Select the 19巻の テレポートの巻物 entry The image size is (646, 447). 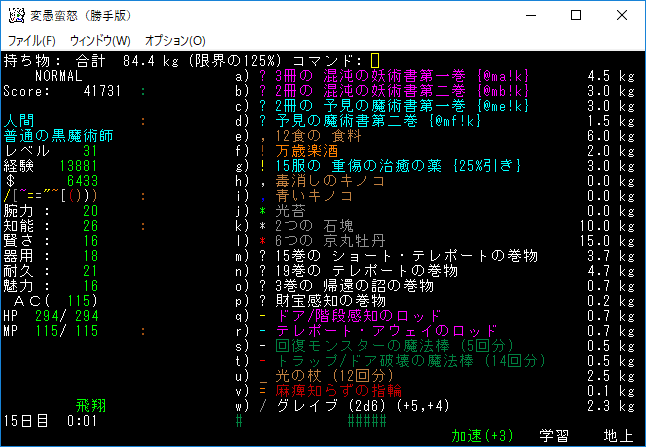coord(380,270)
